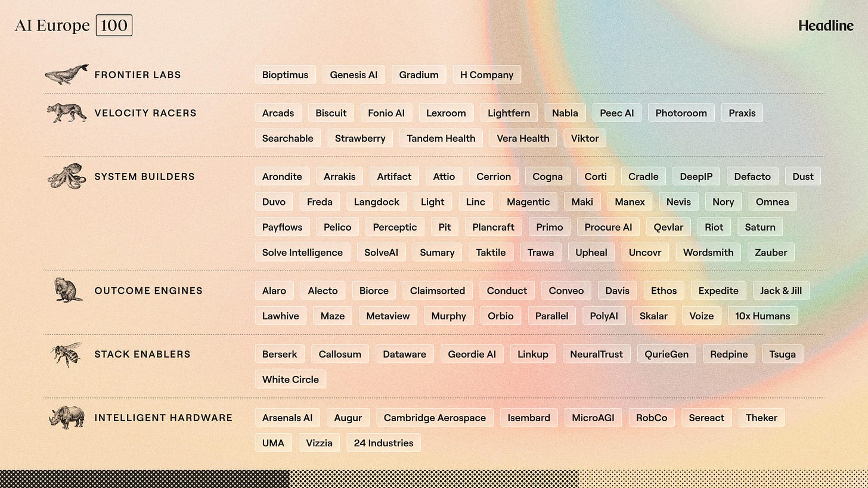Click the Theker chip
Image resolution: width=868 pixels, height=488 pixels.
(x=761, y=418)
